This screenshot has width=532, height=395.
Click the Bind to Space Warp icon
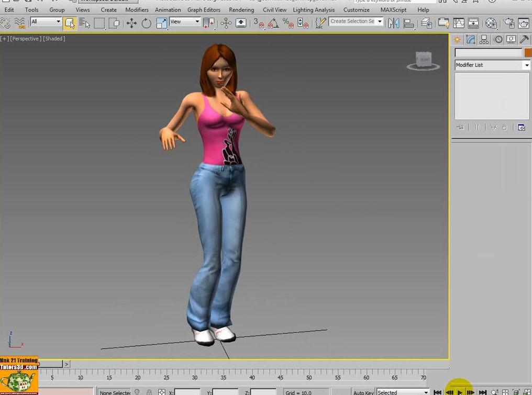pyautogui.click(x=20, y=24)
